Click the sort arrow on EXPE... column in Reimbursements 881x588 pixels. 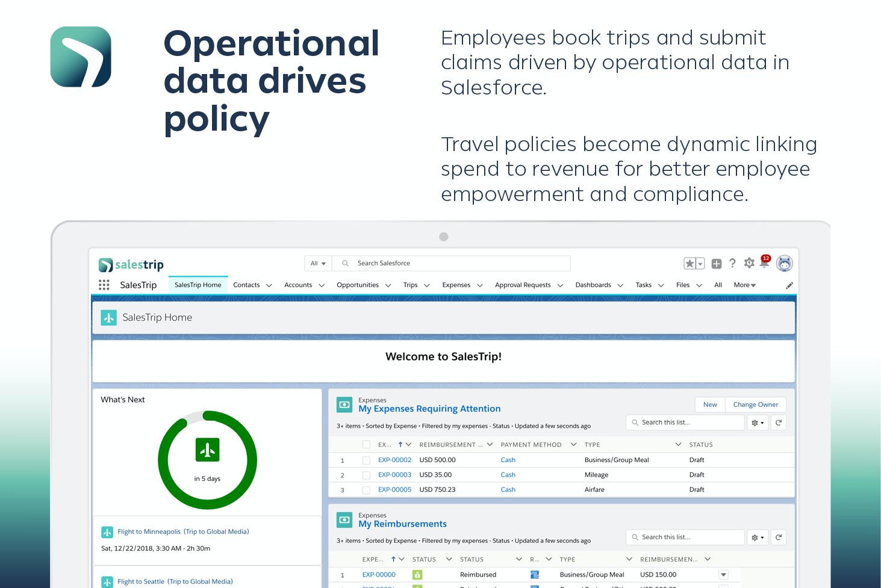393,559
